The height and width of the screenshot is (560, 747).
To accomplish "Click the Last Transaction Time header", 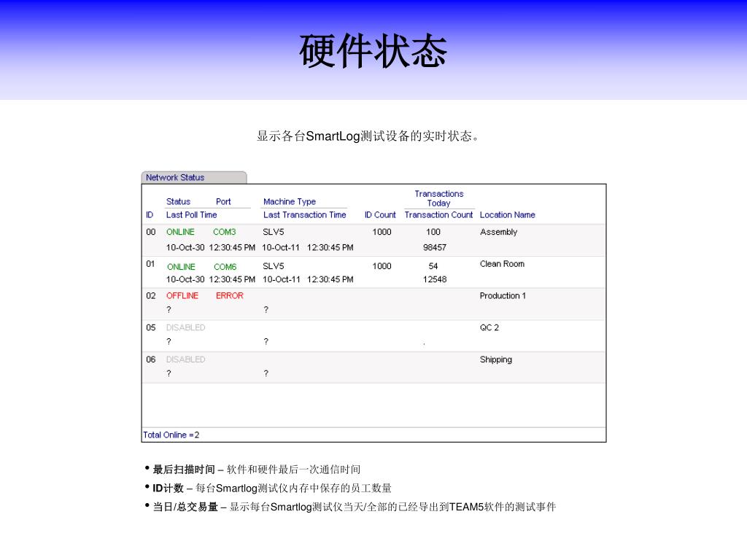I will 304,215.
